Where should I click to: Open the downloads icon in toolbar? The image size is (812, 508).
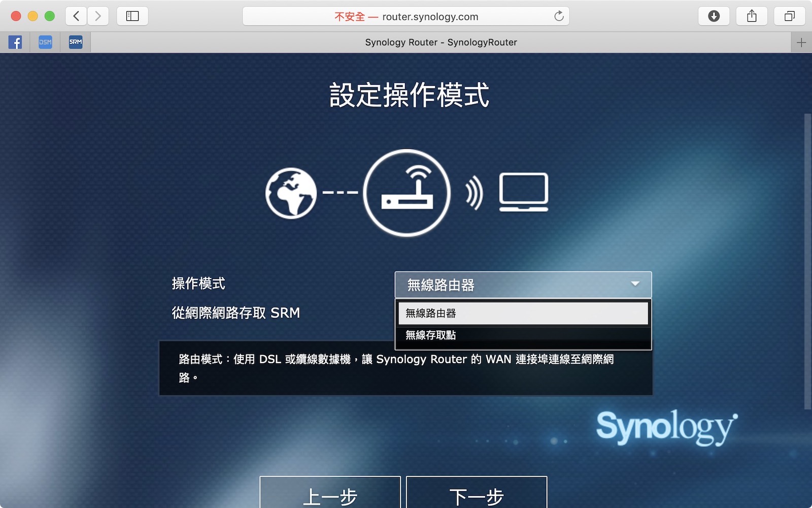(714, 16)
